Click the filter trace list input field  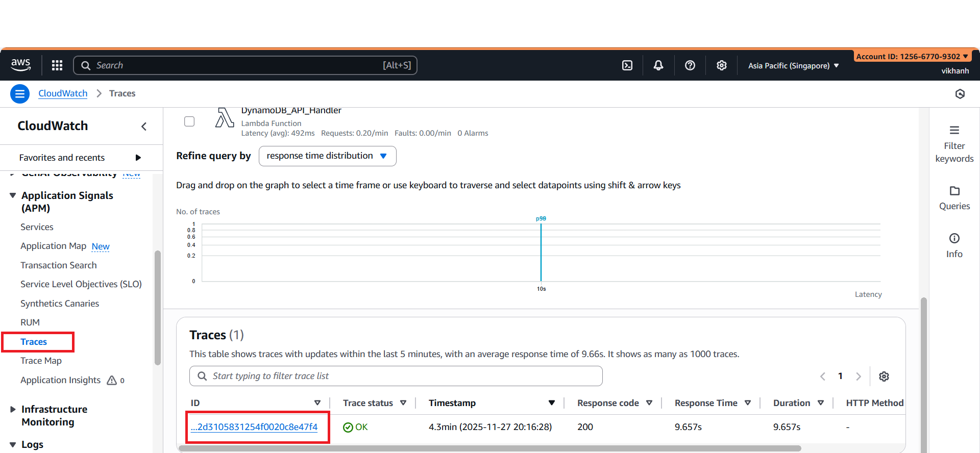click(x=396, y=376)
